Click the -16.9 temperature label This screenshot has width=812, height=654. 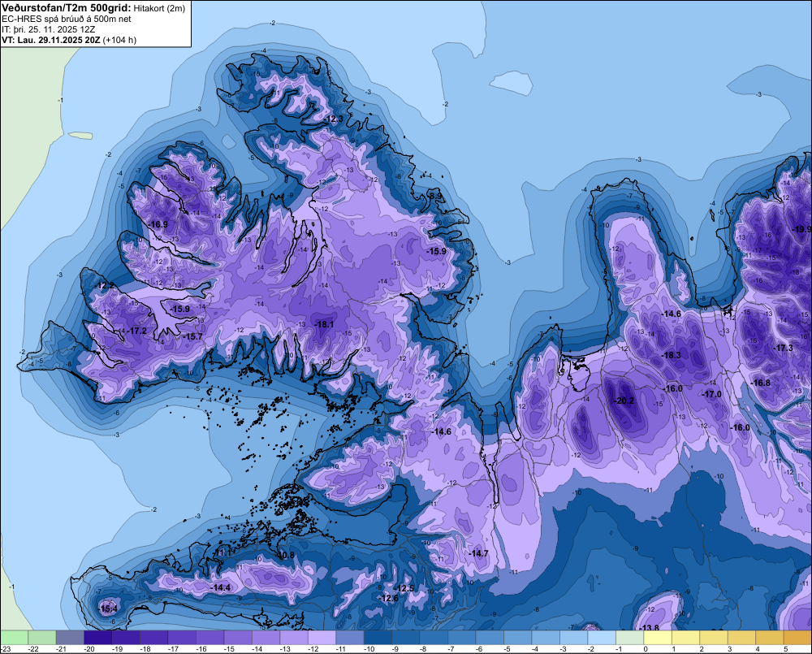pos(158,224)
